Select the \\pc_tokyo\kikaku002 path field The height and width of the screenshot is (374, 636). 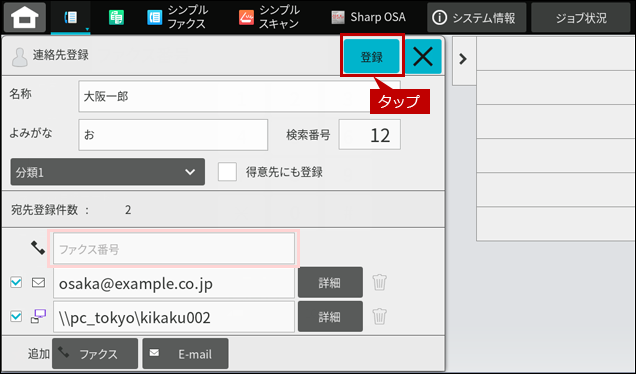click(174, 317)
